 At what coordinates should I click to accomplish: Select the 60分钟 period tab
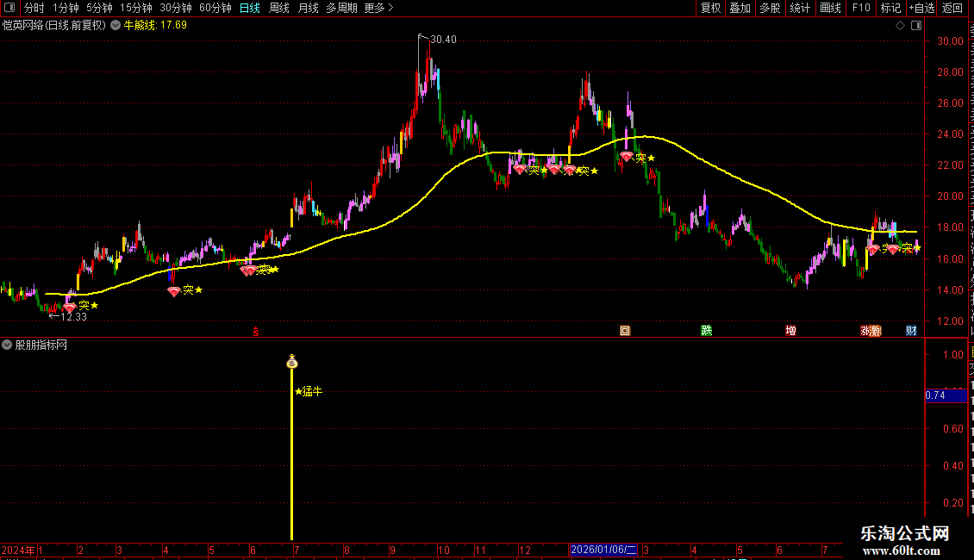(x=215, y=8)
